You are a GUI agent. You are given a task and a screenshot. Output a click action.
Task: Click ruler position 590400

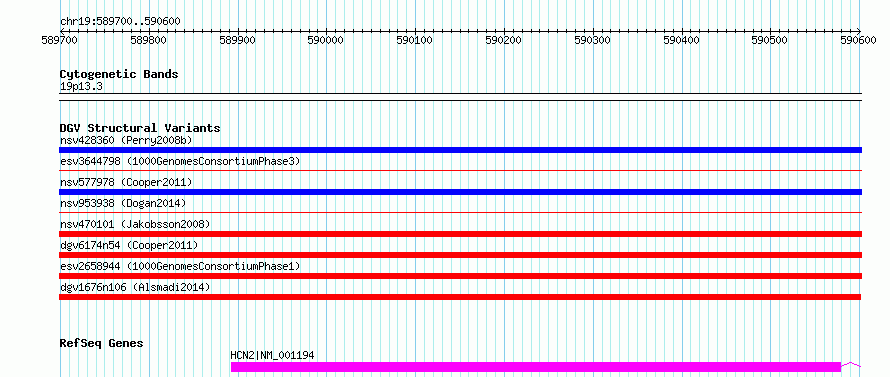(x=682, y=40)
